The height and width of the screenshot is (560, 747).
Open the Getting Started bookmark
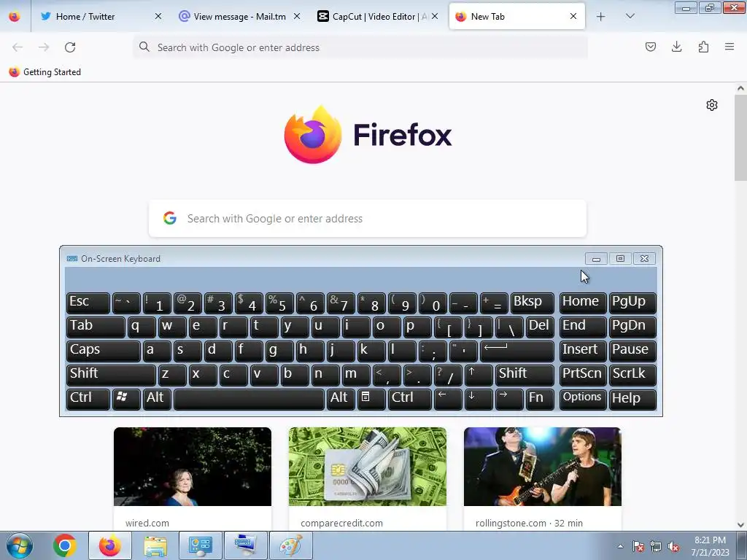click(x=45, y=72)
